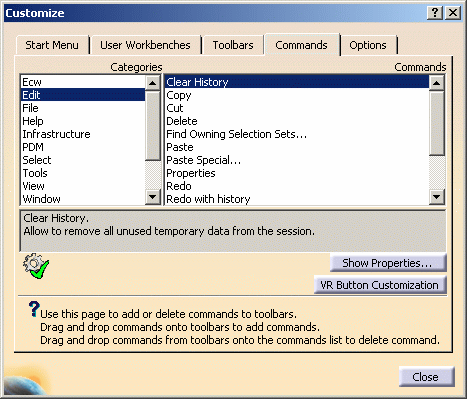Click the Commands list scrollbar thumb
The width and height of the screenshot is (467, 399).
[x=436, y=123]
